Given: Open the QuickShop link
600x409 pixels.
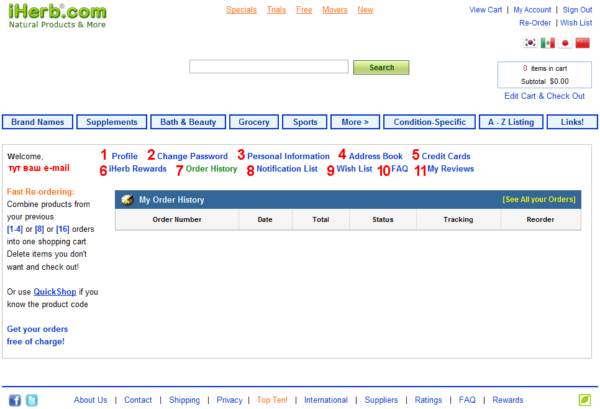Looking at the screenshot, I should 55,292.
